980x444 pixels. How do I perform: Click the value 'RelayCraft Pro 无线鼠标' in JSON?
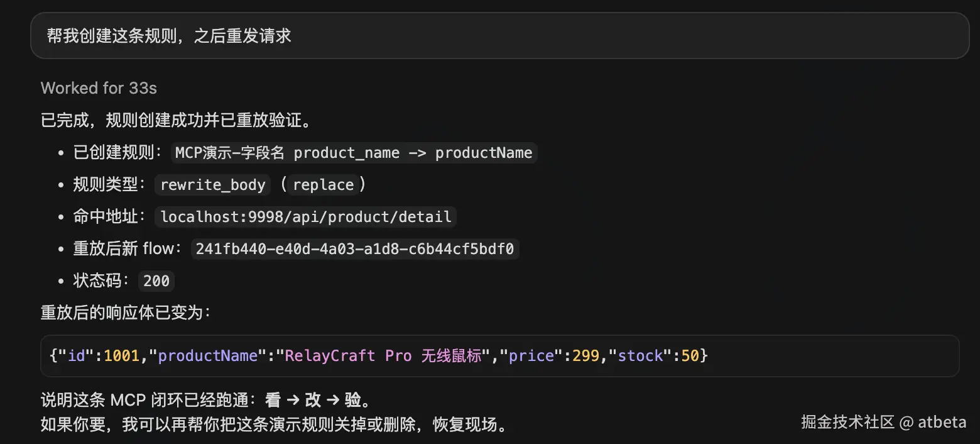[383, 356]
